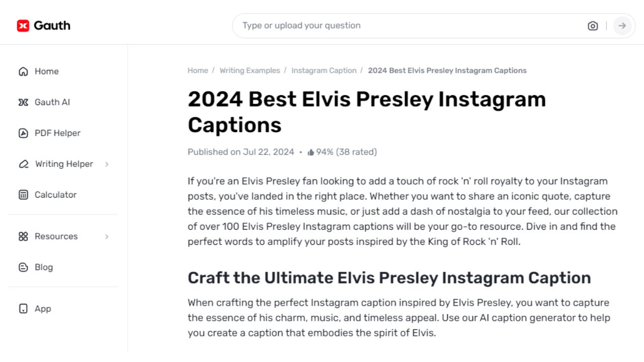Click the Gauth logo
This screenshot has width=644, height=362.
pyautogui.click(x=43, y=25)
